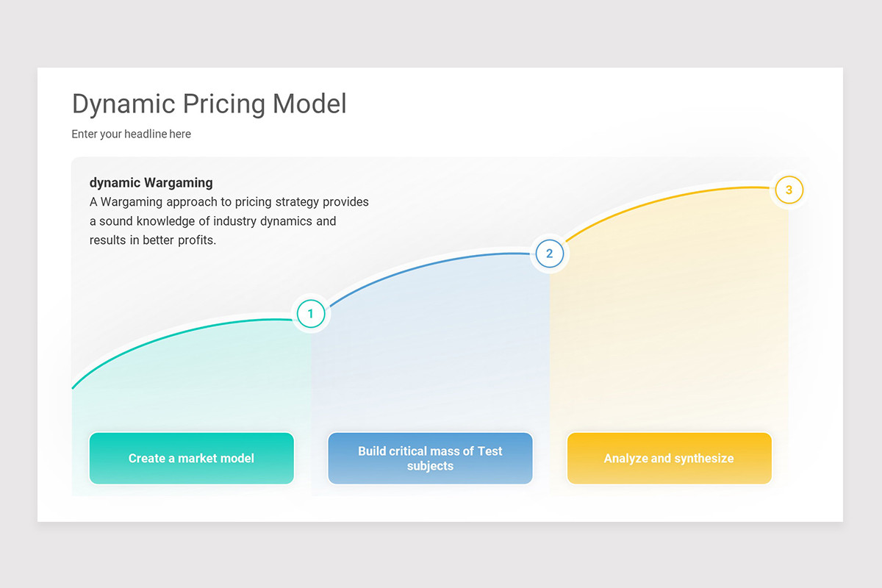
Task: Select the word Dynamic in the slide title
Action: click(x=123, y=104)
